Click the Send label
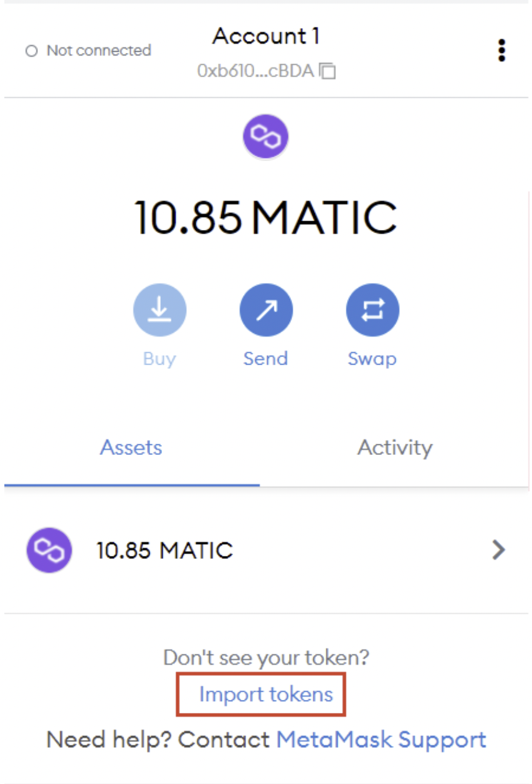 (x=266, y=358)
